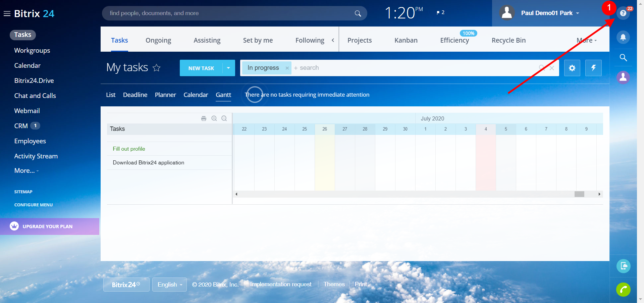Click the right sidebar search icon
Viewport: 644px width, 303px height.
pos(623,57)
